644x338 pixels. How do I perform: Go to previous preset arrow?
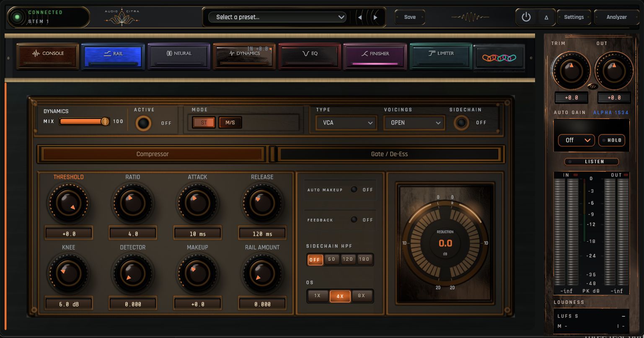click(x=360, y=17)
